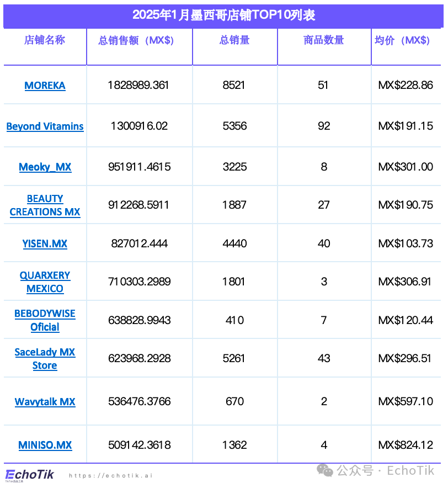Viewport: 448px width, 488px height.
Task: Click the 均价 (MX$) column header
Action: [402, 40]
